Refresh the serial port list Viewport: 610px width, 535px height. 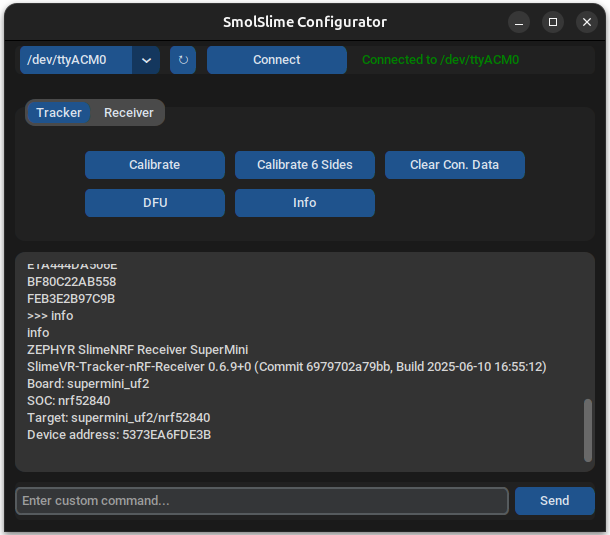click(x=183, y=60)
